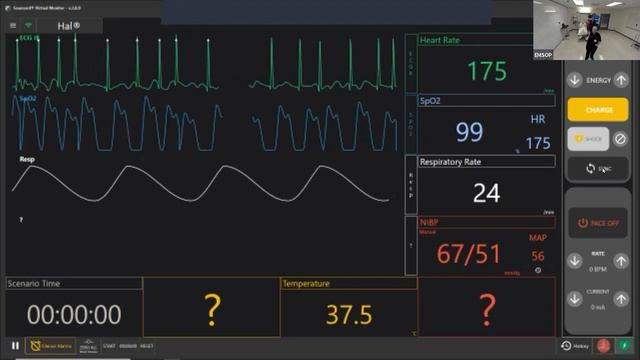Screen dimensions: 640x360
Task: Increase defibrillator energy with up arrow
Action: coord(621,80)
